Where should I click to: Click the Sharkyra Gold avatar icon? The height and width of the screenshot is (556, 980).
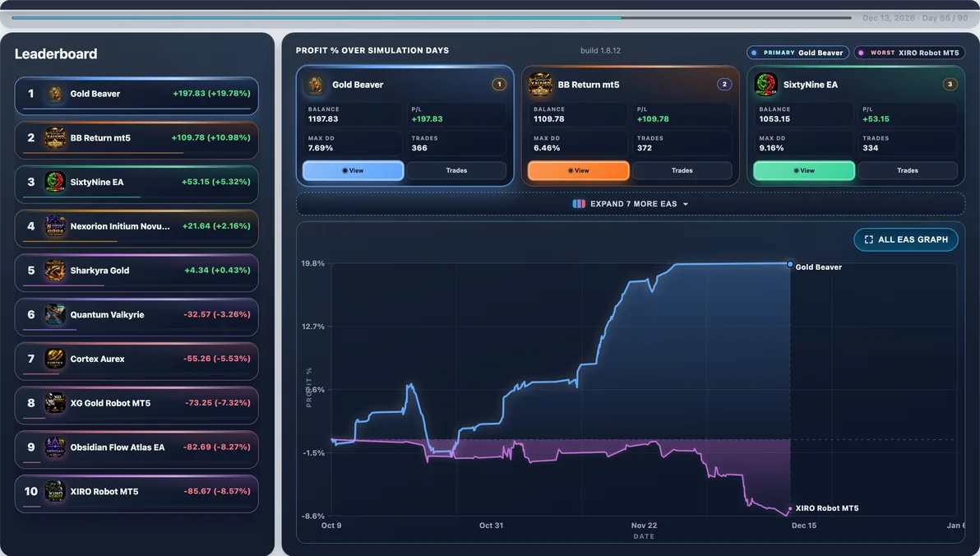(x=55, y=270)
